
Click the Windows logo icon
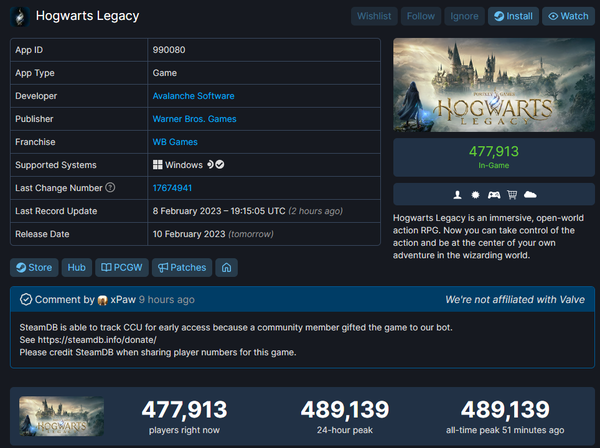[x=158, y=165]
